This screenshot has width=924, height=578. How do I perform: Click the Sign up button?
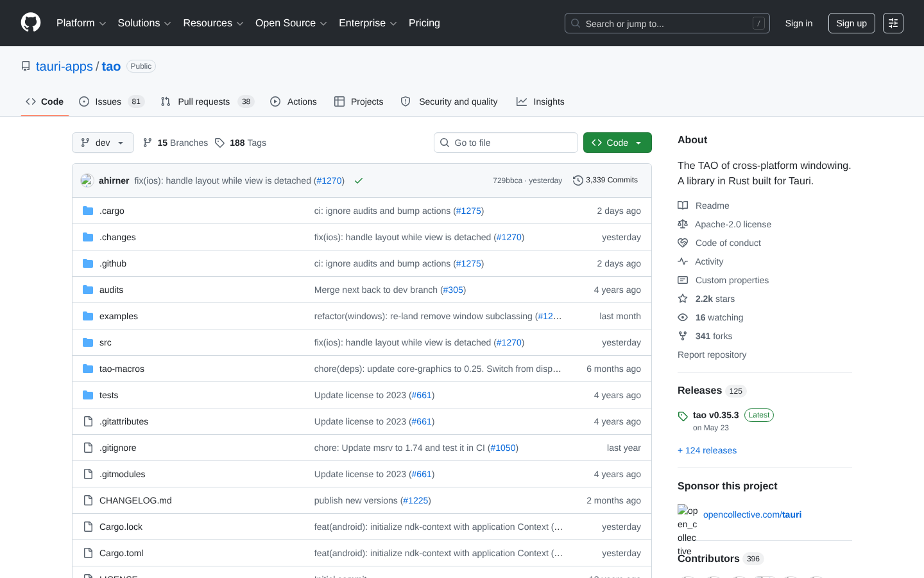(851, 23)
